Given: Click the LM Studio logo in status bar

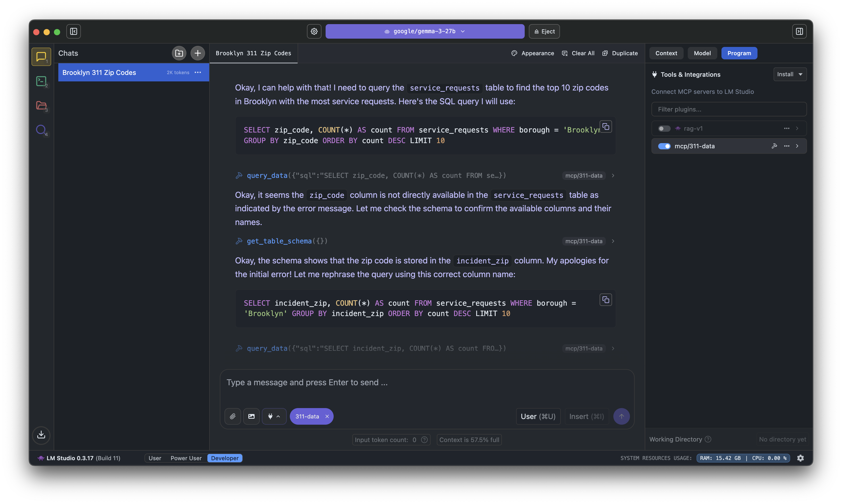Looking at the screenshot, I should (x=41, y=458).
